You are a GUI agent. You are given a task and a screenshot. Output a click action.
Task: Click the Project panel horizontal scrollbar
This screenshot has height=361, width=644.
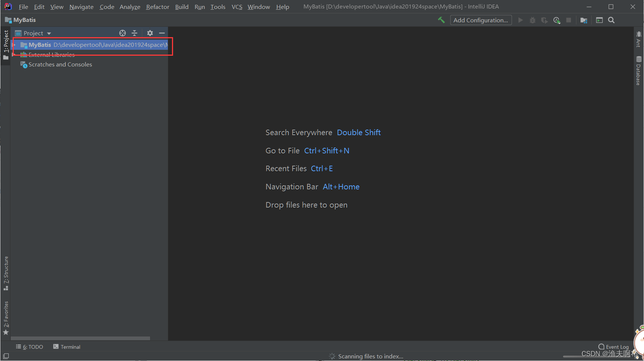pos(81,338)
